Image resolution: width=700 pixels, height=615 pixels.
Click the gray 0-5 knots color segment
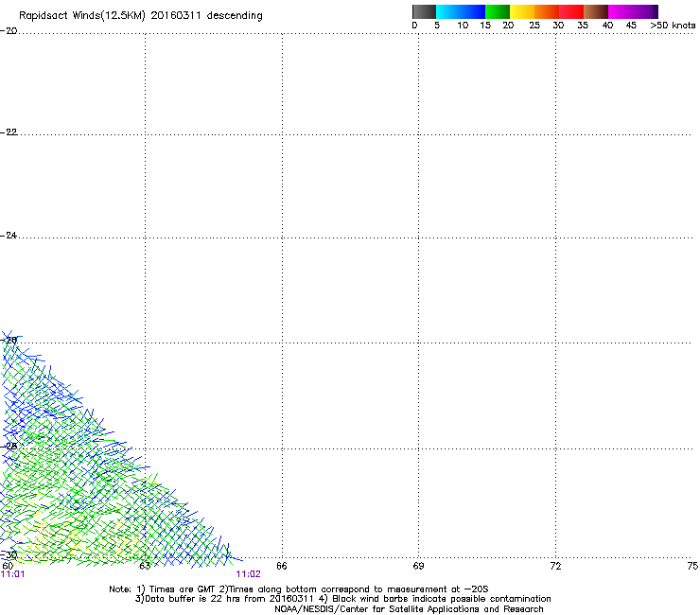click(424, 11)
